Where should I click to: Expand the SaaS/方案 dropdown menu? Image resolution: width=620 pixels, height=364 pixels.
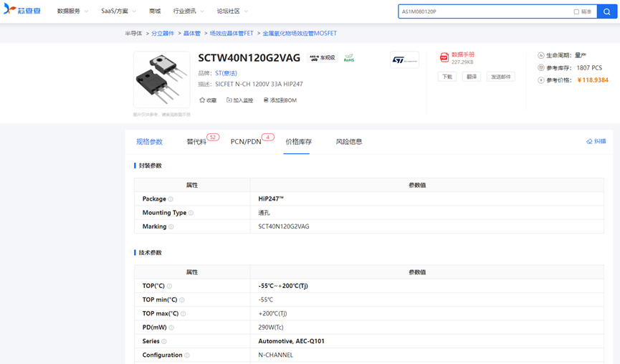118,11
